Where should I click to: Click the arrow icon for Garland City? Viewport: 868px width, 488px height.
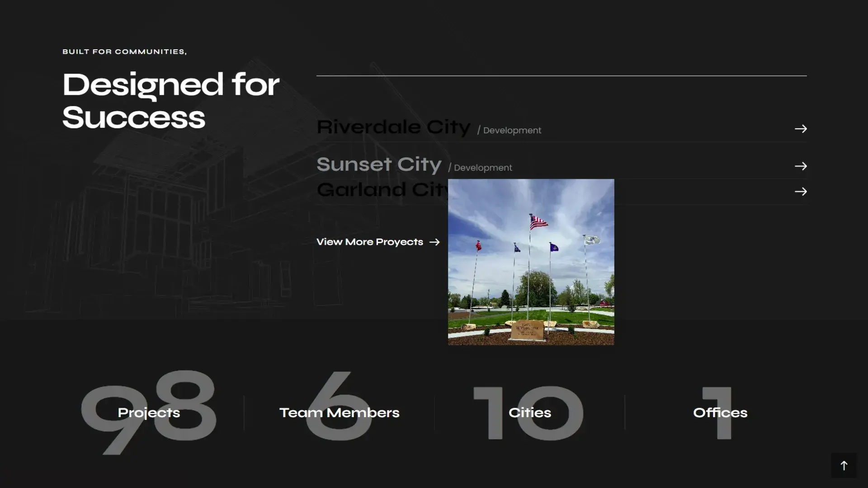click(x=801, y=192)
